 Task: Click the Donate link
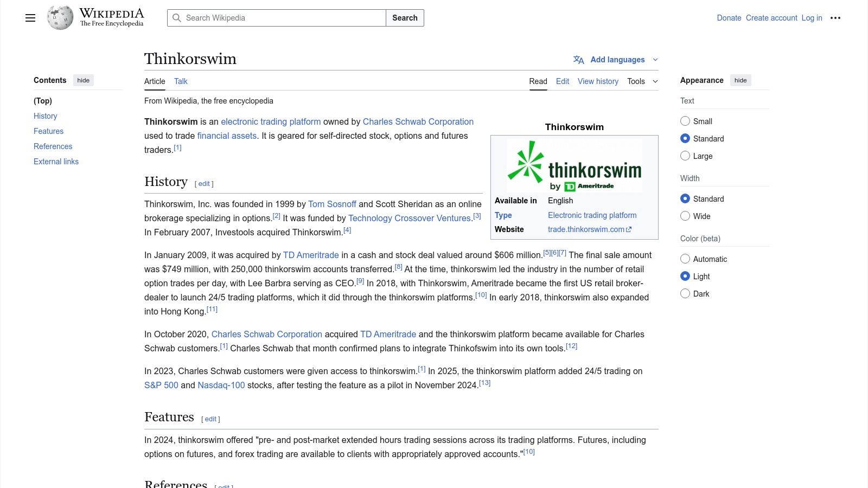[x=729, y=18]
